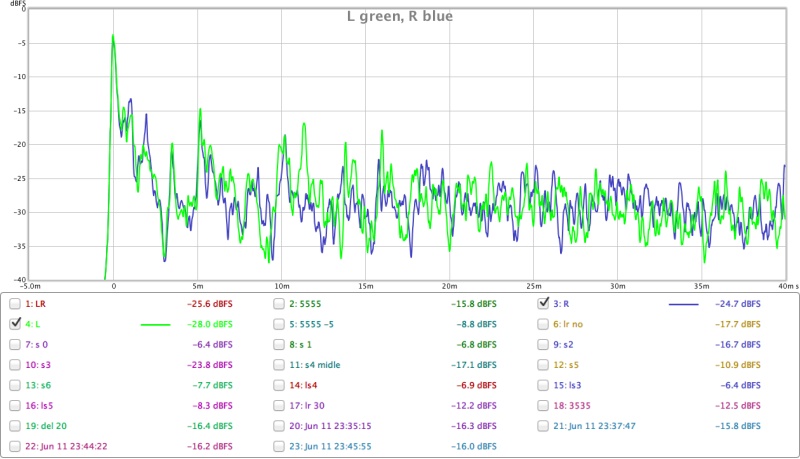Screen dimensions: 800x459
Task: Tick the '5: 5555 -5' checkbox
Action: 279,324
